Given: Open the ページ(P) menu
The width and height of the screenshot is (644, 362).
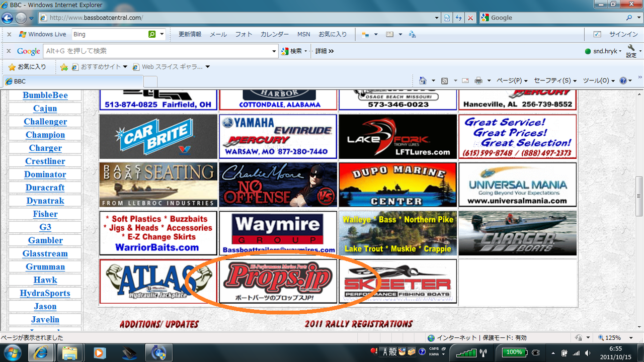Looking at the screenshot, I should click(512, 80).
